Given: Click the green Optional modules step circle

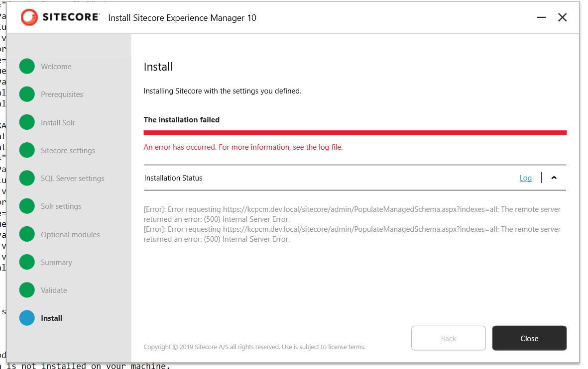Looking at the screenshot, I should 27,234.
